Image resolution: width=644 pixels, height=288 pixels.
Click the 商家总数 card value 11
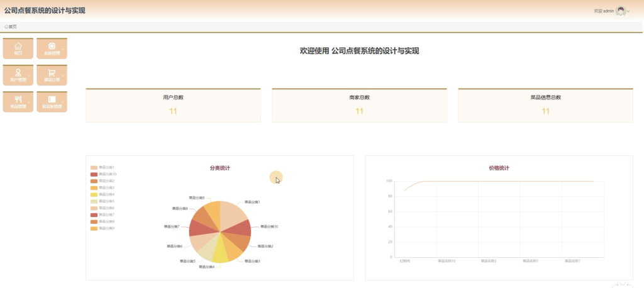359,111
